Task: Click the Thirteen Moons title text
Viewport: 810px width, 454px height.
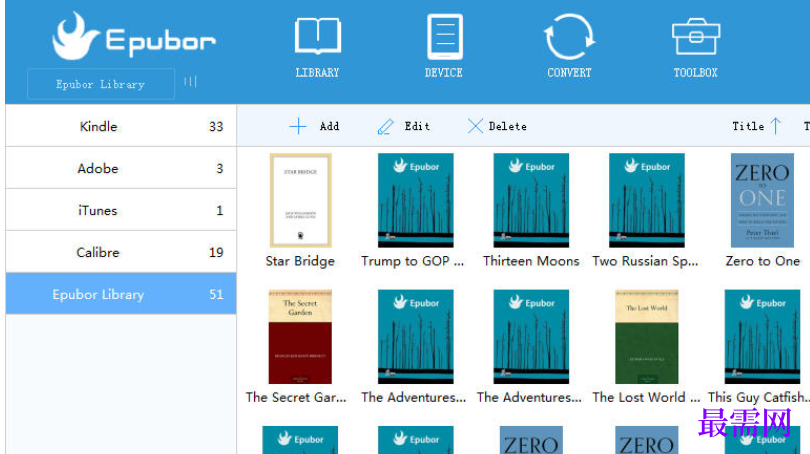Action: click(531, 261)
